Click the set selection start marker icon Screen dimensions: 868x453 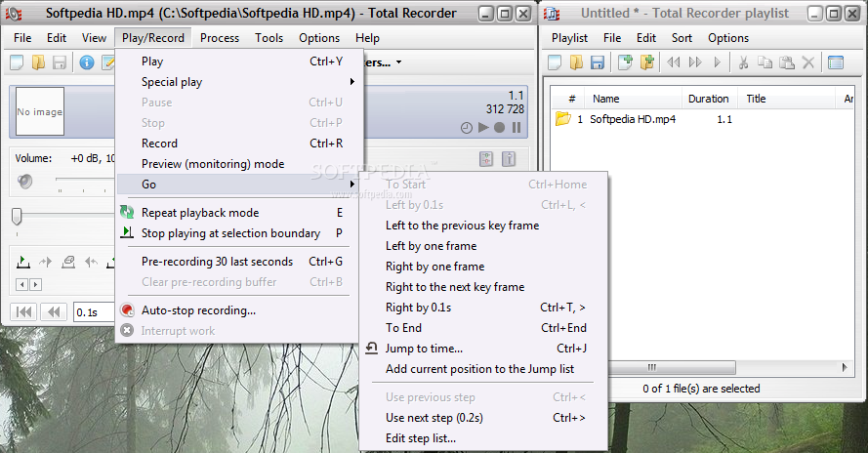(x=22, y=262)
